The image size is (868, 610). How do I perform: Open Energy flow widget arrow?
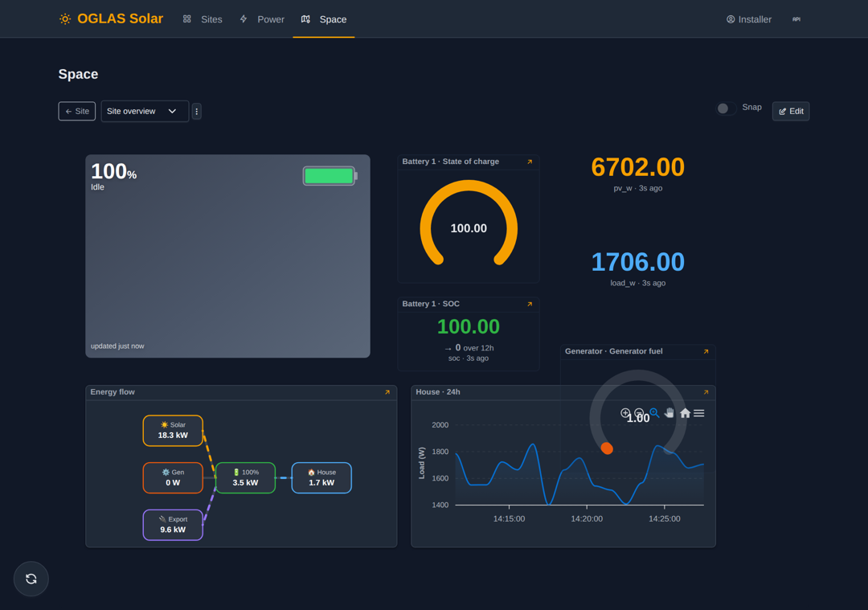(x=387, y=392)
